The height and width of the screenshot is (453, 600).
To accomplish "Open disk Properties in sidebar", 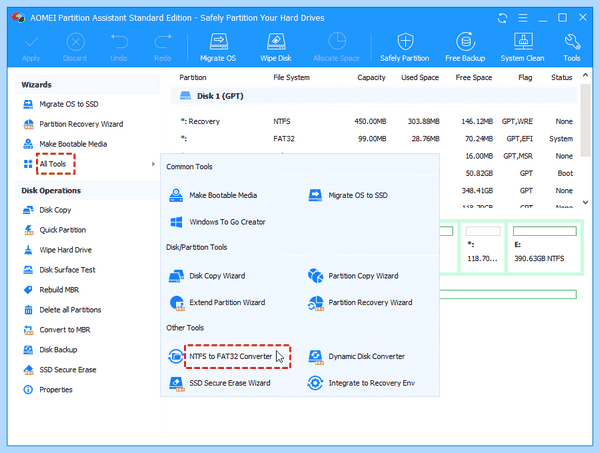I will click(56, 389).
